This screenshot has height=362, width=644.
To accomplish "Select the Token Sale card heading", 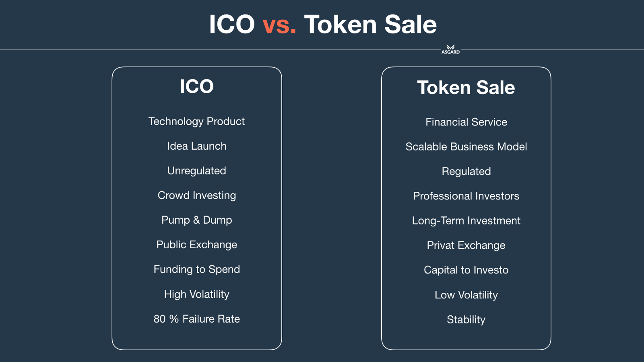I will point(466,88).
